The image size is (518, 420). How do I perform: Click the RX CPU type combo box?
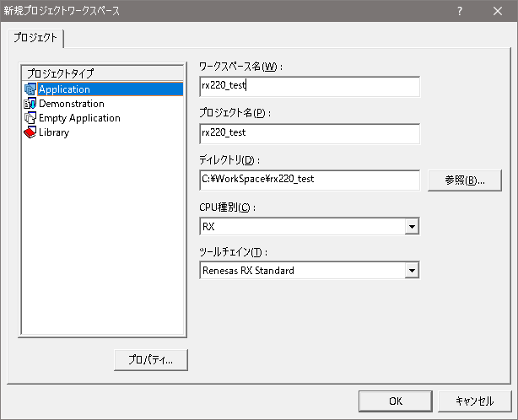(310, 227)
